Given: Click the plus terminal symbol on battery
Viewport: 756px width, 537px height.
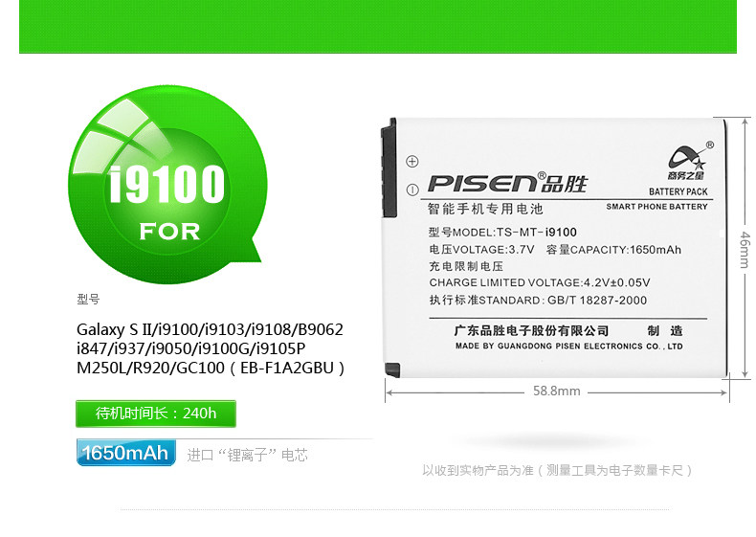Looking at the screenshot, I should (x=412, y=161).
